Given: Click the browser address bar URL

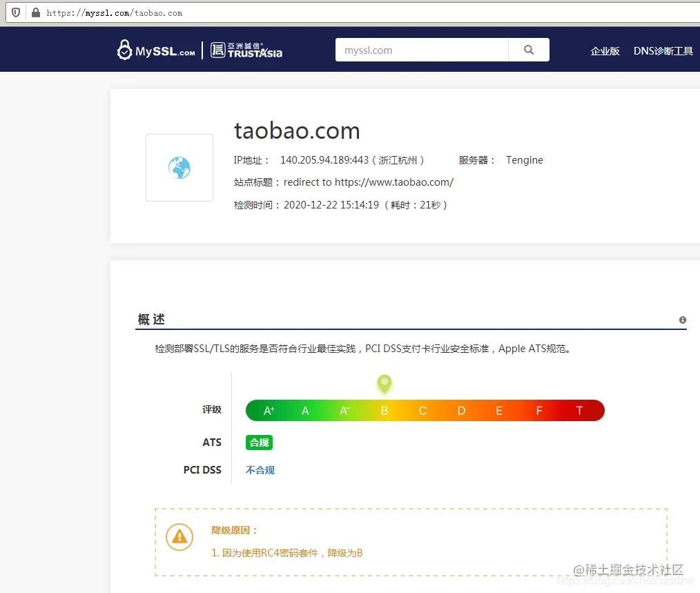Looking at the screenshot, I should pos(115,13).
